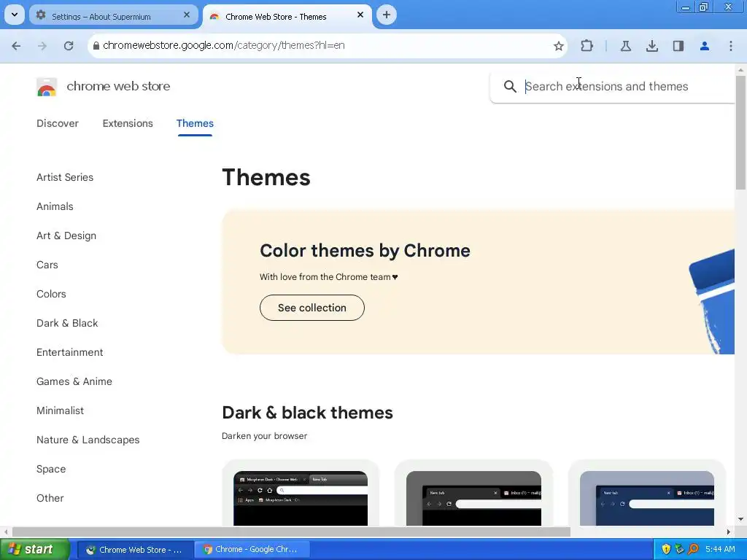Screen dimensions: 747x560
Task: Bookmark this page with the star icon
Action: (558, 46)
